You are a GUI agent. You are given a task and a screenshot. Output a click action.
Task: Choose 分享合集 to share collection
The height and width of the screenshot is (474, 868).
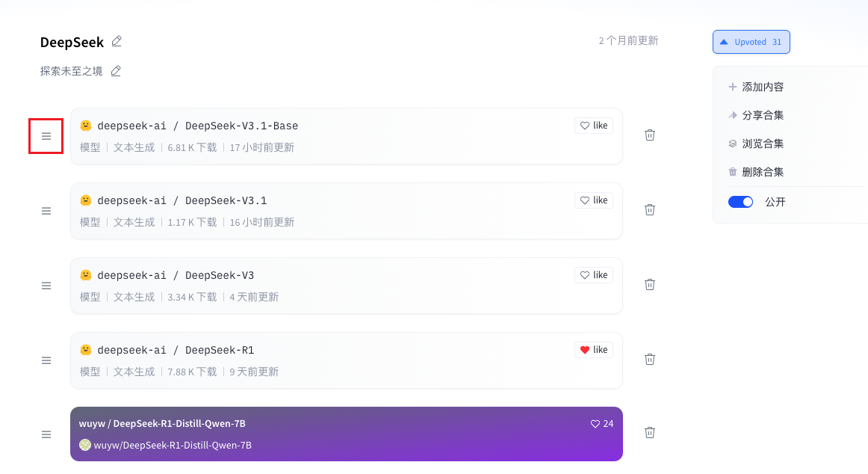tap(762, 115)
